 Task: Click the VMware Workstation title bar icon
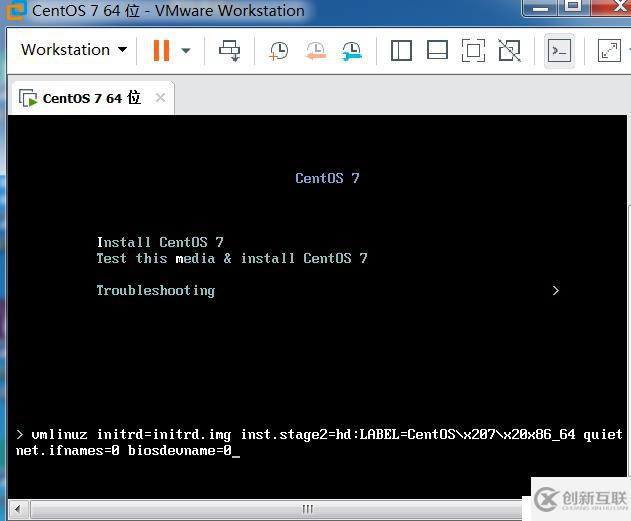[16, 11]
